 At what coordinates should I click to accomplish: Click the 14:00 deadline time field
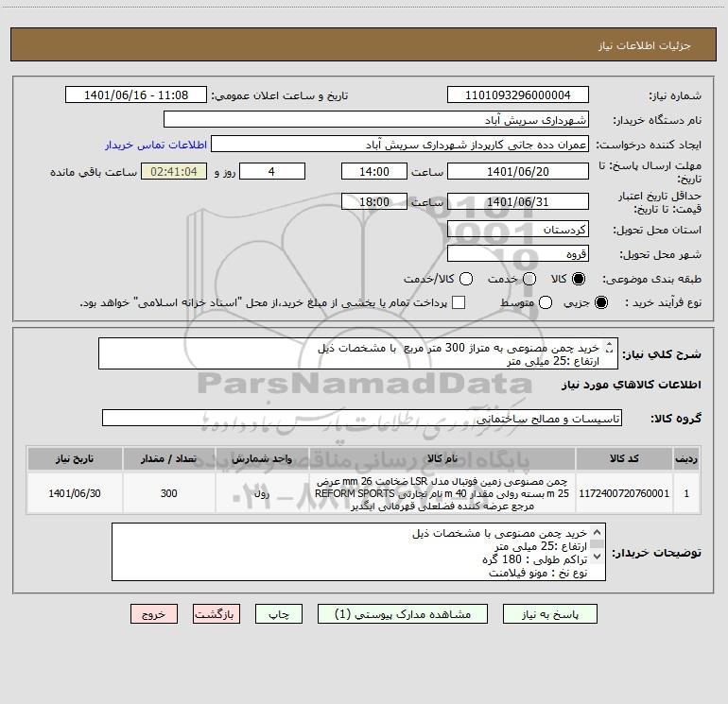374,171
